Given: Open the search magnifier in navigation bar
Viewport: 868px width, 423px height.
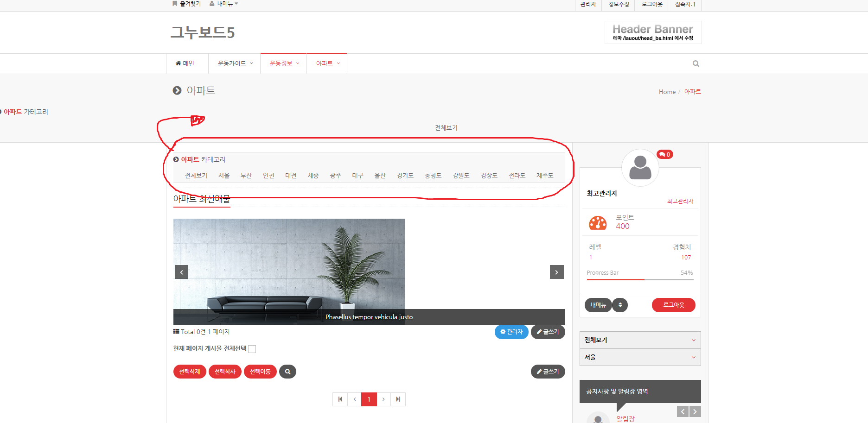Looking at the screenshot, I should pos(696,63).
